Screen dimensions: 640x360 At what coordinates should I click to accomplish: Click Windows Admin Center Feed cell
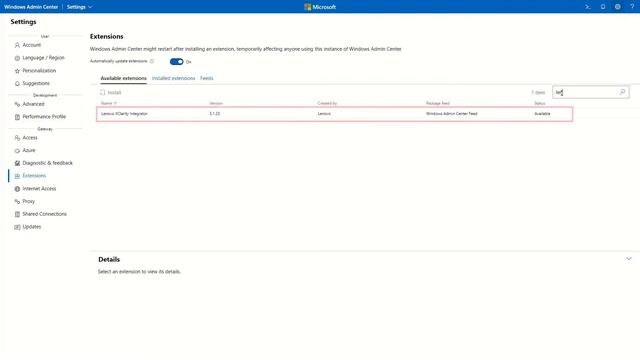(451, 114)
